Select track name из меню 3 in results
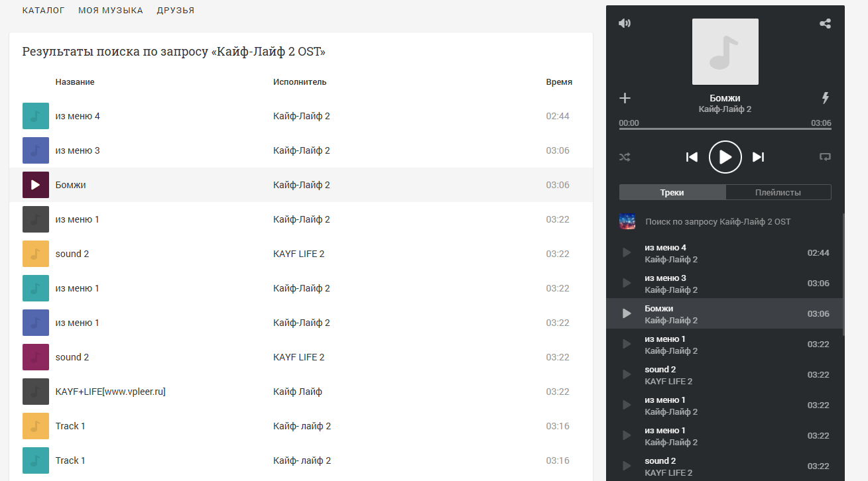The height and width of the screenshot is (481, 868). (78, 150)
